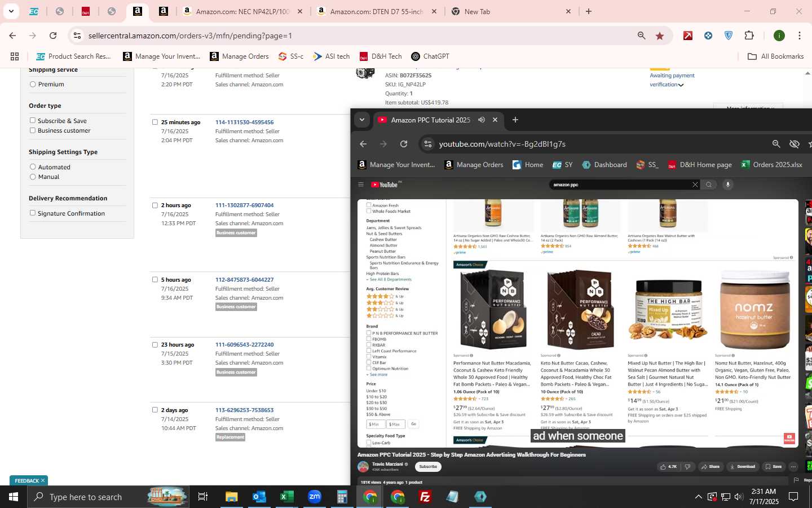Open Outlook from the taskbar
This screenshot has width=812, height=508.
[x=259, y=497]
